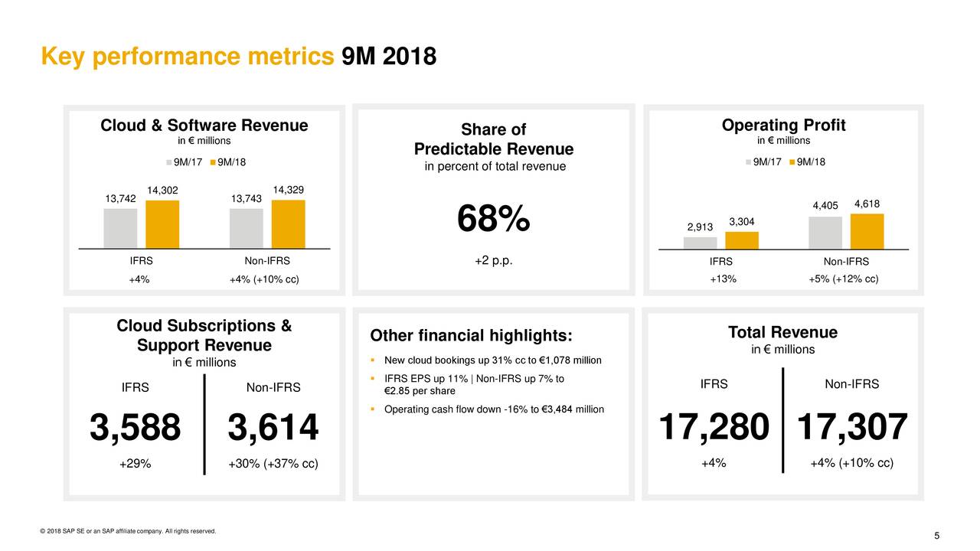Click '+4% (+10% cc)' under Cloud & Software Revenue

264,279
